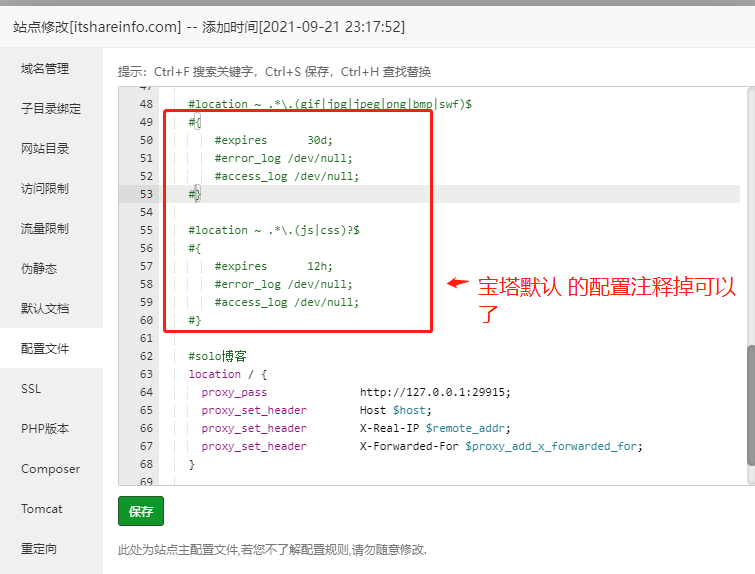Click the active 配置文件 tab
This screenshot has width=755, height=574.
45,349
